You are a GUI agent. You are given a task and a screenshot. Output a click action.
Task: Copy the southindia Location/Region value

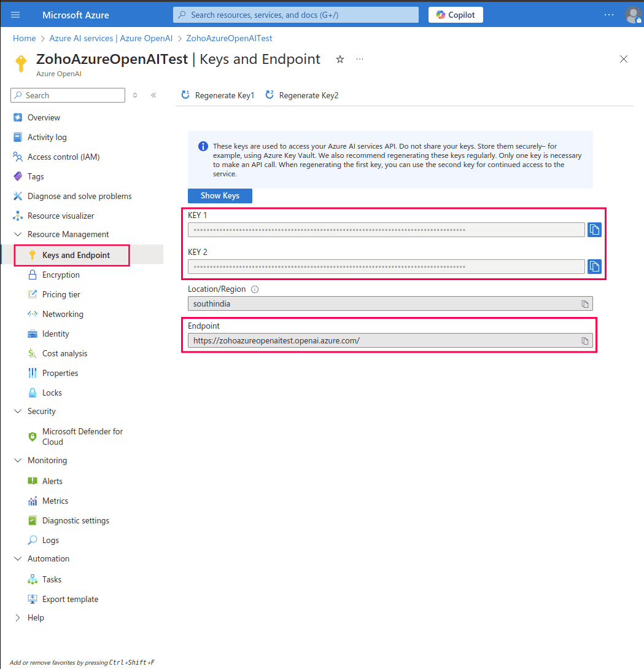click(584, 303)
